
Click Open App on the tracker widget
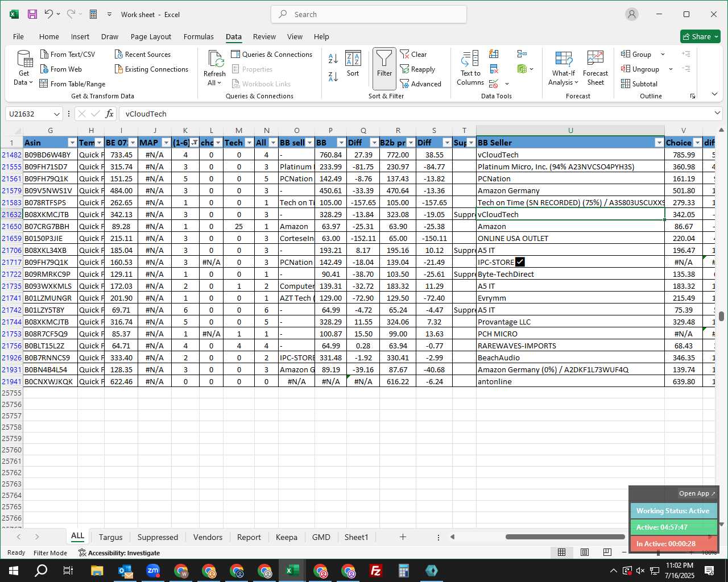(x=697, y=493)
